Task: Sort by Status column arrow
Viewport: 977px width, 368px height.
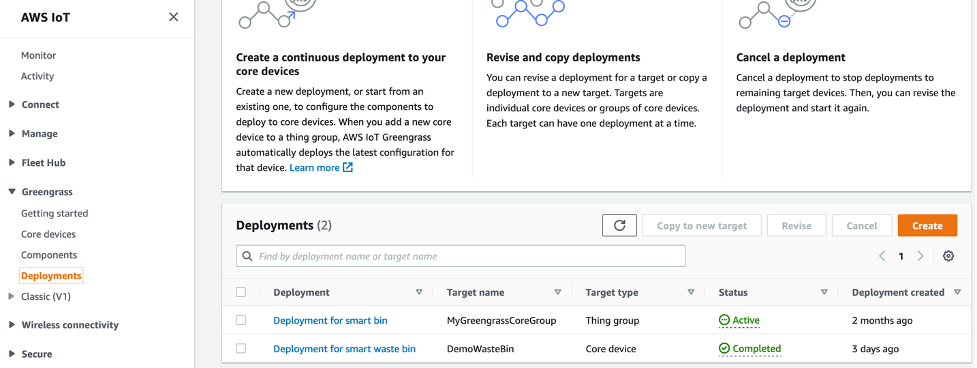Action: 824,292
